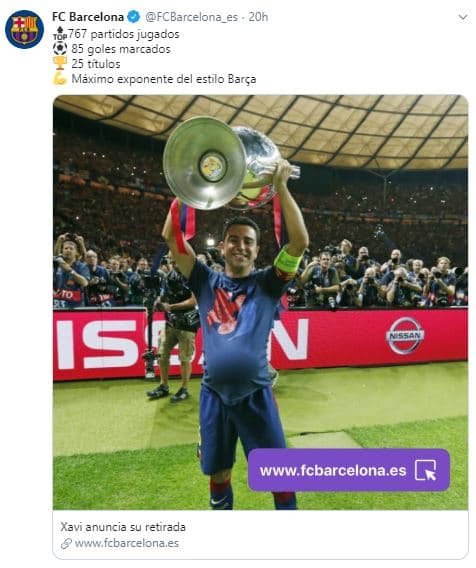Click the cursor pointer icon in purple banner
Image resolution: width=476 pixels, height=568 pixels.
click(x=425, y=470)
